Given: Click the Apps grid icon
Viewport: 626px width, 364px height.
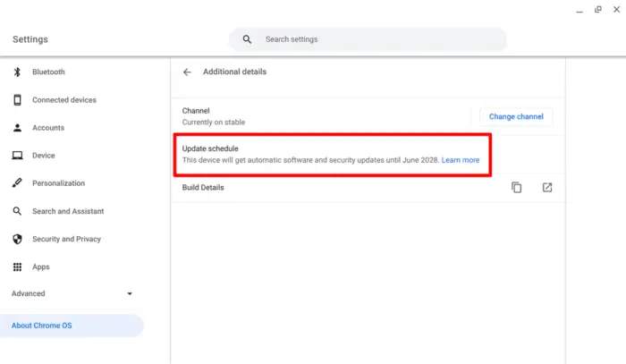Looking at the screenshot, I should pos(17,267).
